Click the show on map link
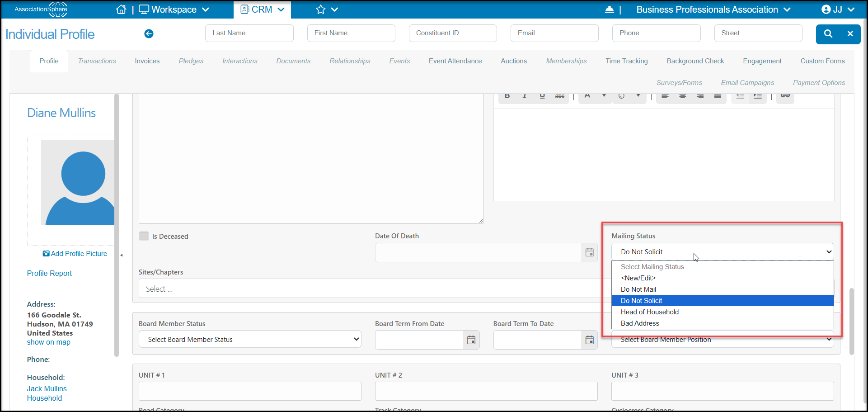Image resolution: width=868 pixels, height=412 pixels. click(x=49, y=342)
